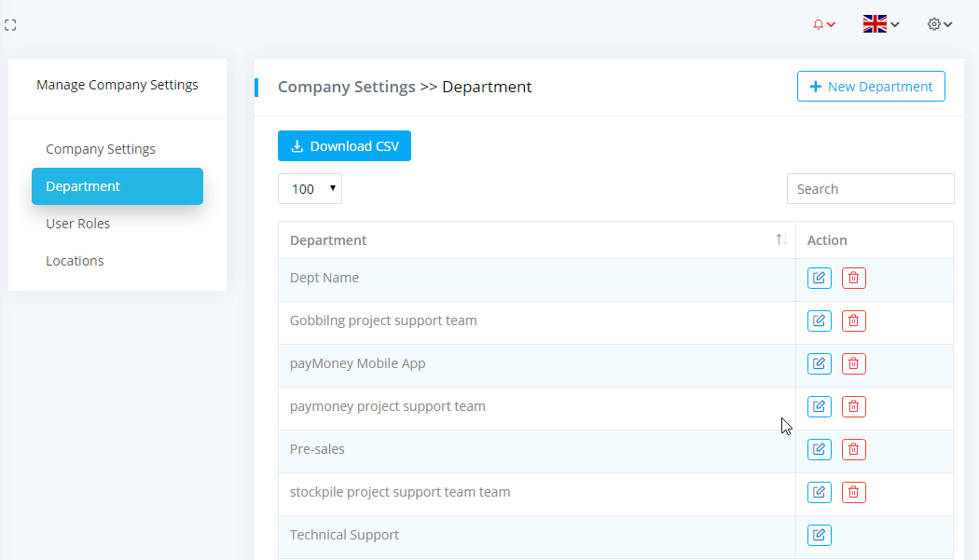Sort table by Department column arrows

coord(781,240)
